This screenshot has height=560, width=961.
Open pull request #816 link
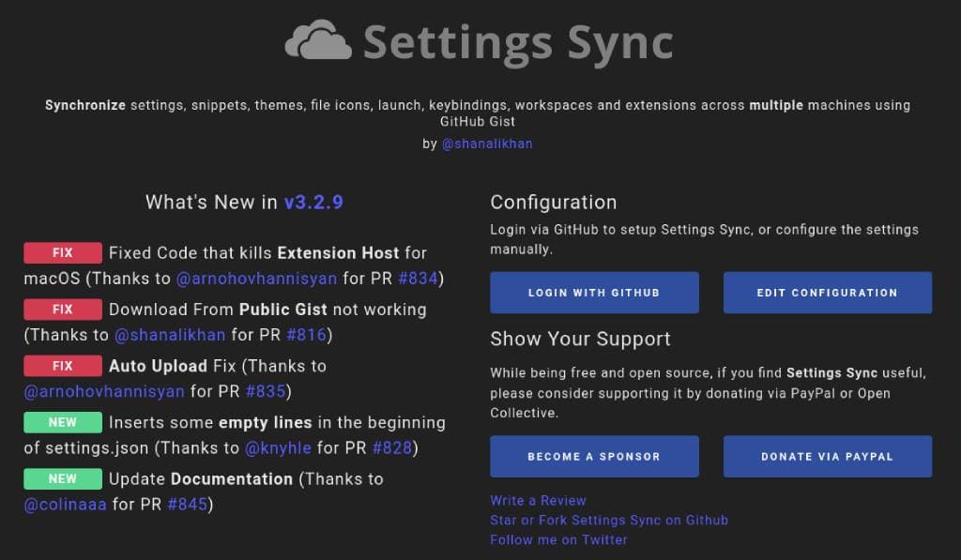(x=307, y=335)
